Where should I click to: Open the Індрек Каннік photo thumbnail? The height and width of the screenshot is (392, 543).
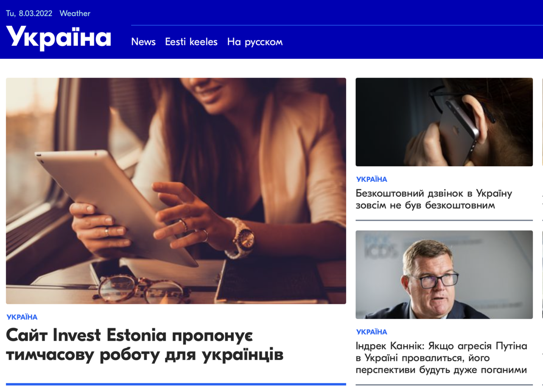pyautogui.click(x=444, y=275)
